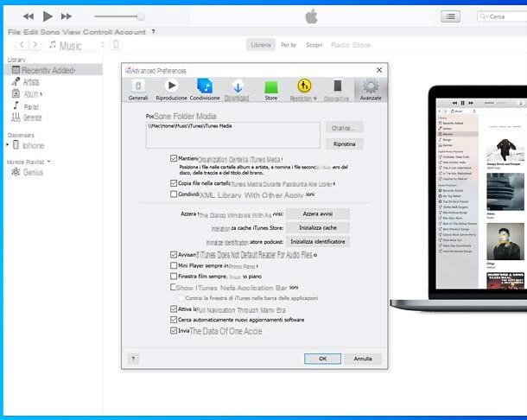The height and width of the screenshot is (420, 527).
Task: Switch to the Libreria tab
Action: 260,45
